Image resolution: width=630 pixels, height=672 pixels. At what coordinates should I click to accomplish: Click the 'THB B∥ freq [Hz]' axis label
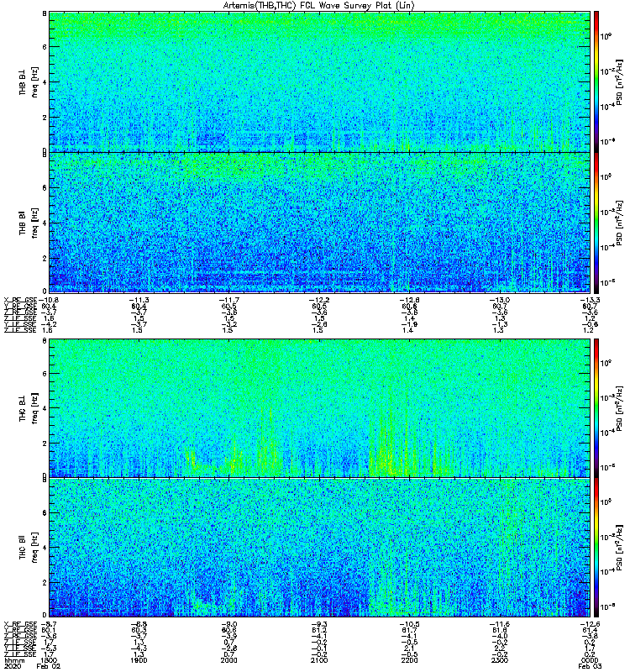click(29, 223)
